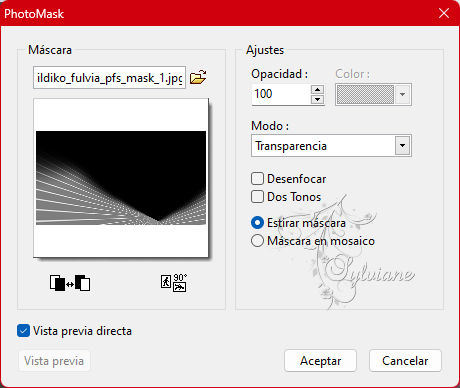Click the mask preview thumbnail
This screenshot has width=460, height=388.
click(x=121, y=178)
